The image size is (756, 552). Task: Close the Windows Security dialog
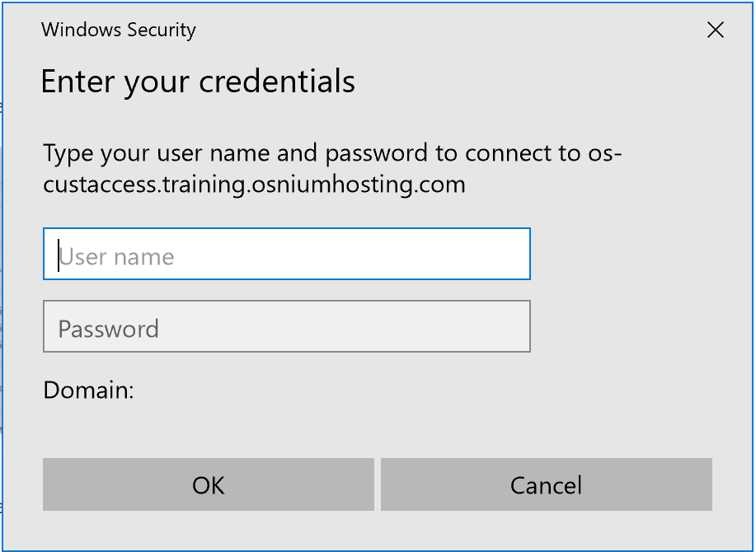pyautogui.click(x=715, y=30)
